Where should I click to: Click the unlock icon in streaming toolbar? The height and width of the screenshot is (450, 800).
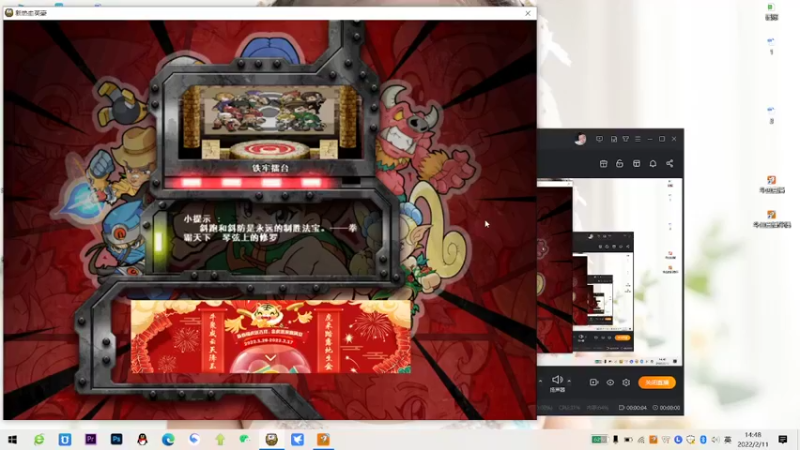619,164
